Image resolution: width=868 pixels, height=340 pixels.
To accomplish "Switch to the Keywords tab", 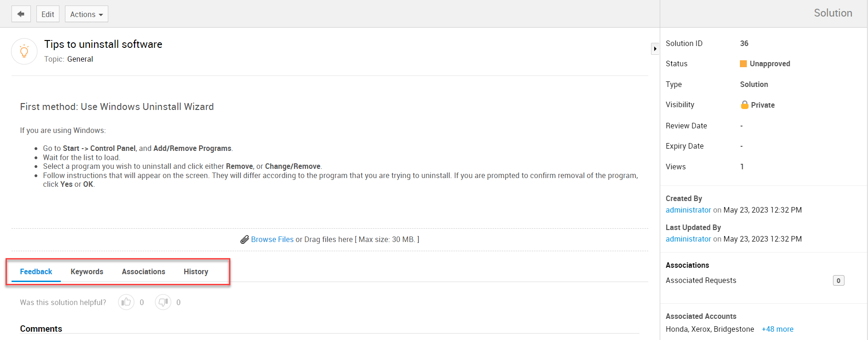I will pos(87,271).
